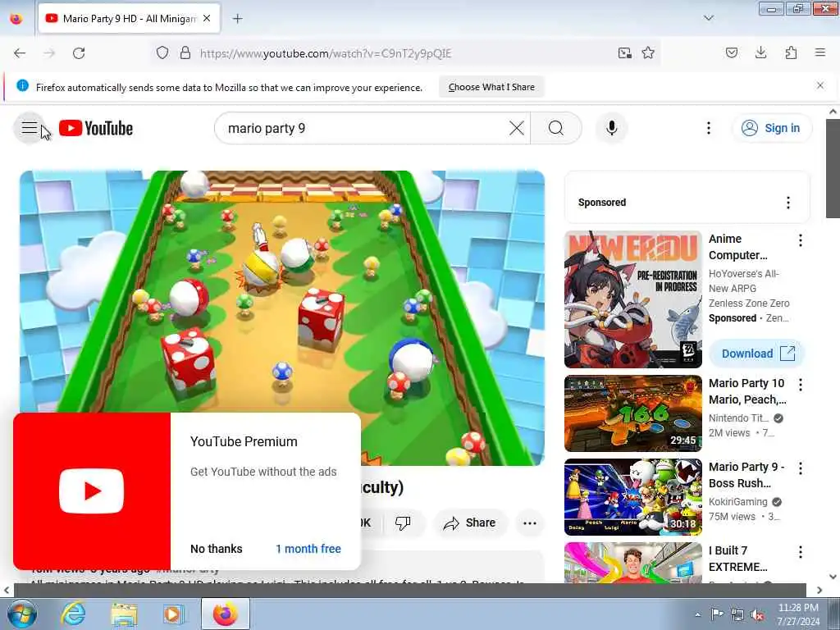Open YouTube settings three-dot menu

click(708, 128)
